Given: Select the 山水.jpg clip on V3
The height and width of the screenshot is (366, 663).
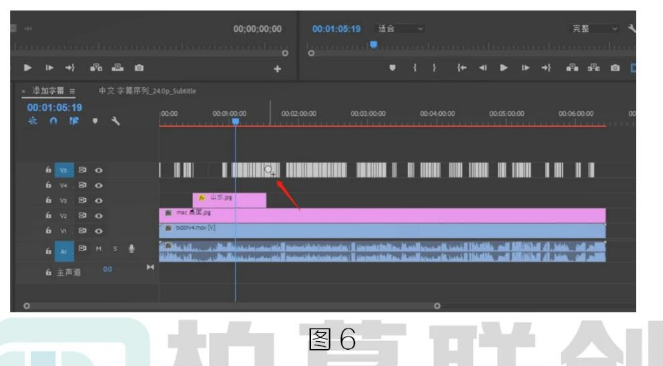Looking at the screenshot, I should [229, 200].
